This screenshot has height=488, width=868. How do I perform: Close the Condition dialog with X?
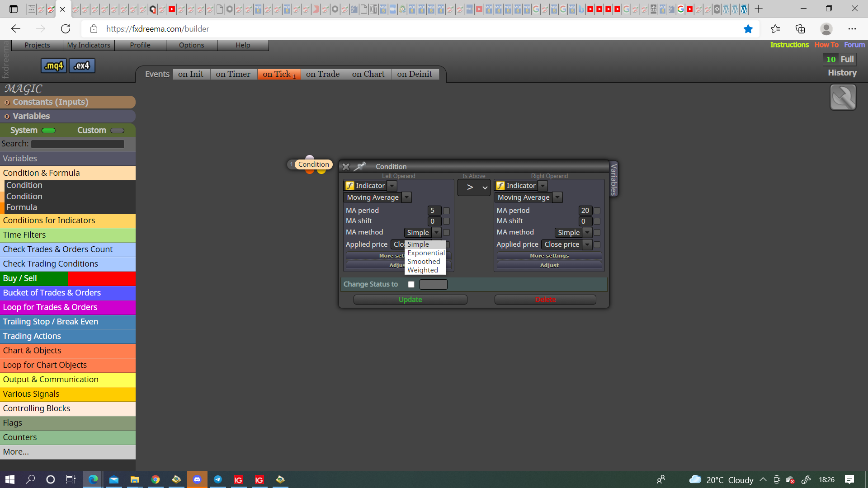(346, 167)
